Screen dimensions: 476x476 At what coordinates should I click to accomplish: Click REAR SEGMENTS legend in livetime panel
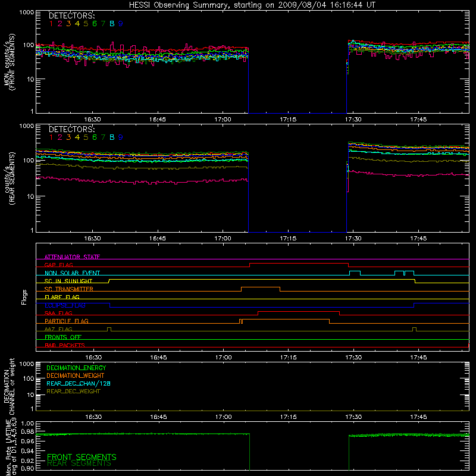[79, 464]
